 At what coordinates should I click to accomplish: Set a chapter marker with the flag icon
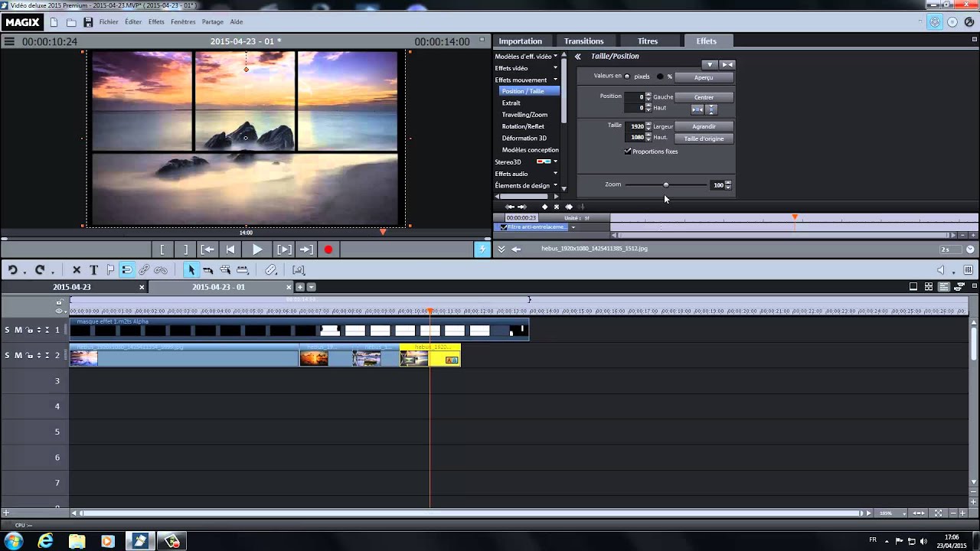click(110, 270)
